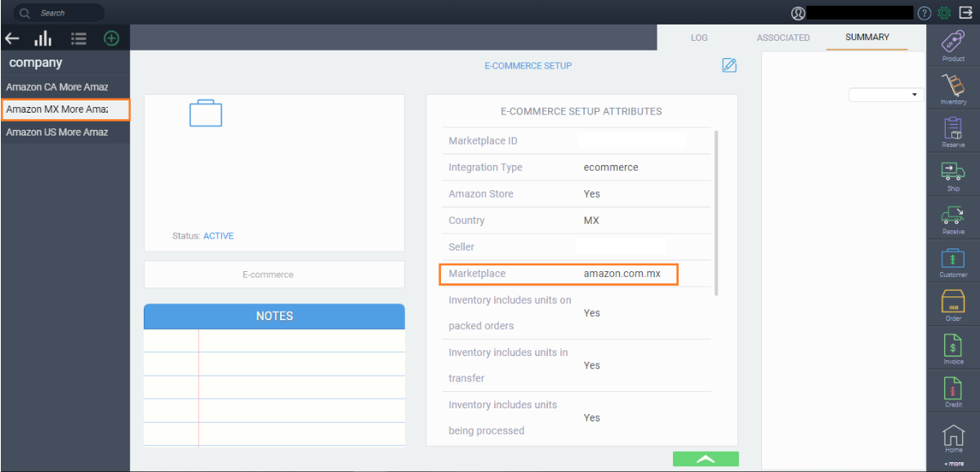980x472 pixels.
Task: Edit the E-commerce setup with pencil icon
Action: tap(729, 65)
